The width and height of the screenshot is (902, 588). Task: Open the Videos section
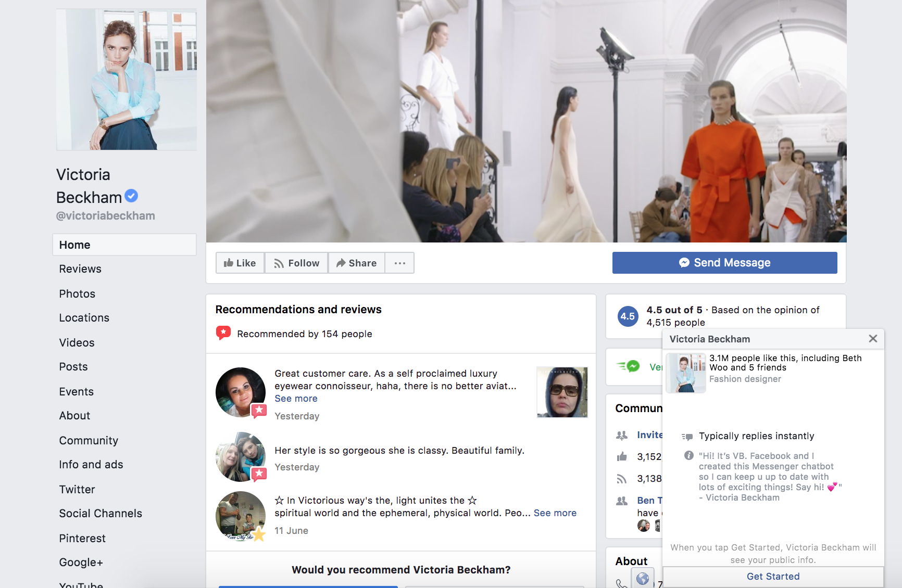click(x=77, y=343)
